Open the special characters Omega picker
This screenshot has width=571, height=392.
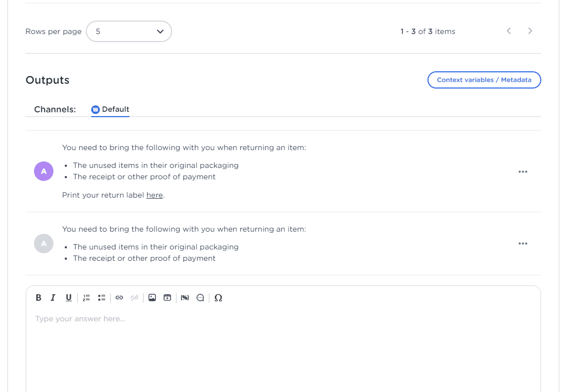point(218,298)
